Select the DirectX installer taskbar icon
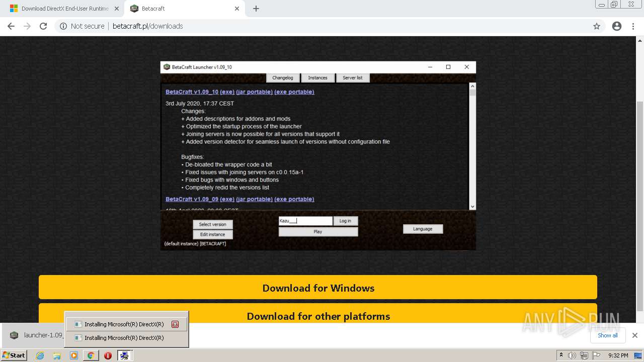 click(x=124, y=355)
